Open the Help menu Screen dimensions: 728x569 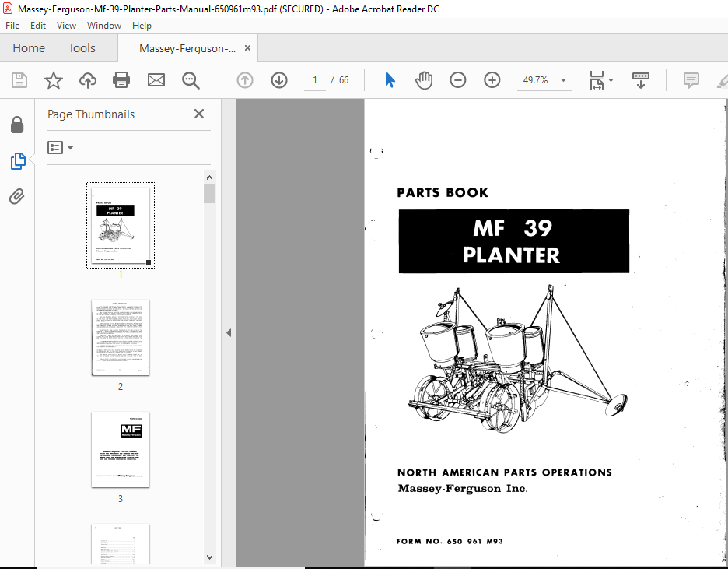(142, 26)
